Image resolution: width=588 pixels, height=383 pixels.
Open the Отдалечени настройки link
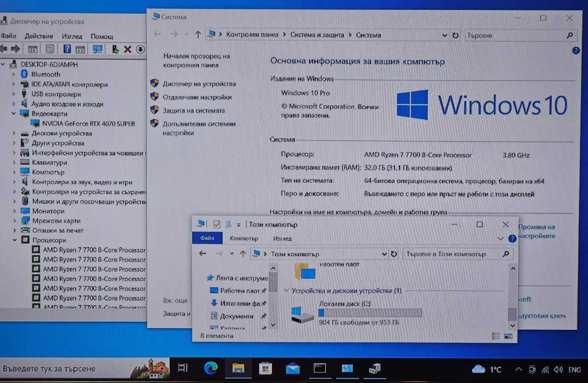197,97
